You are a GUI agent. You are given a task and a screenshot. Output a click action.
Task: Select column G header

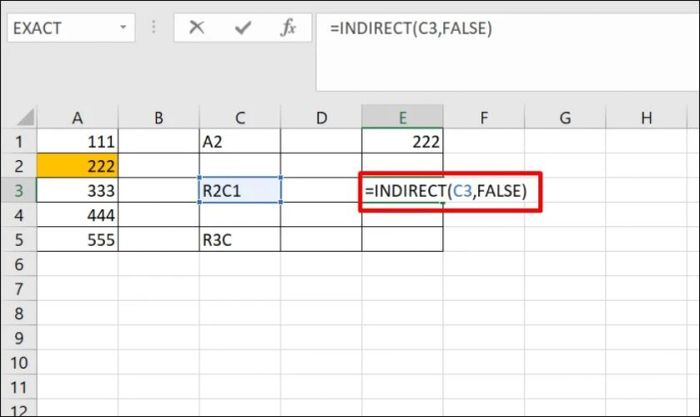click(565, 118)
